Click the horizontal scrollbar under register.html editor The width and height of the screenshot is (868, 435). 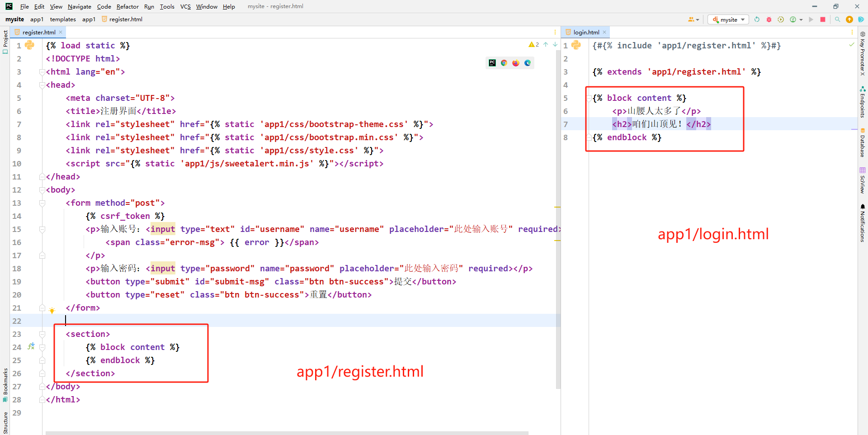287,433
